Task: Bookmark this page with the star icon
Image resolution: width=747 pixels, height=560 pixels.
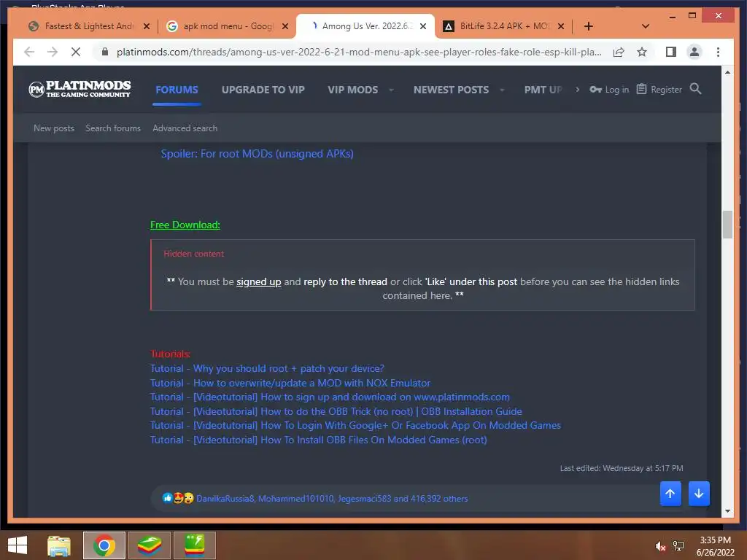Action: point(642,52)
